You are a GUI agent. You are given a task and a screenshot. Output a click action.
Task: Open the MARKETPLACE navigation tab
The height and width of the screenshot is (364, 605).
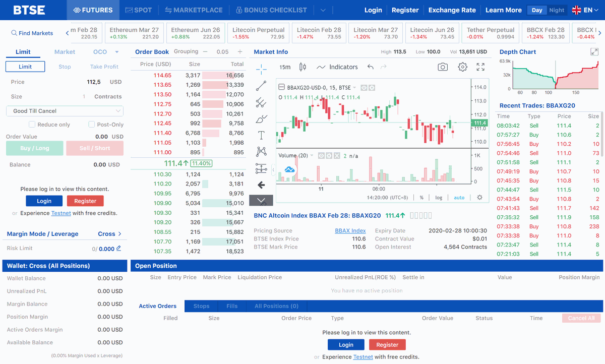(194, 10)
